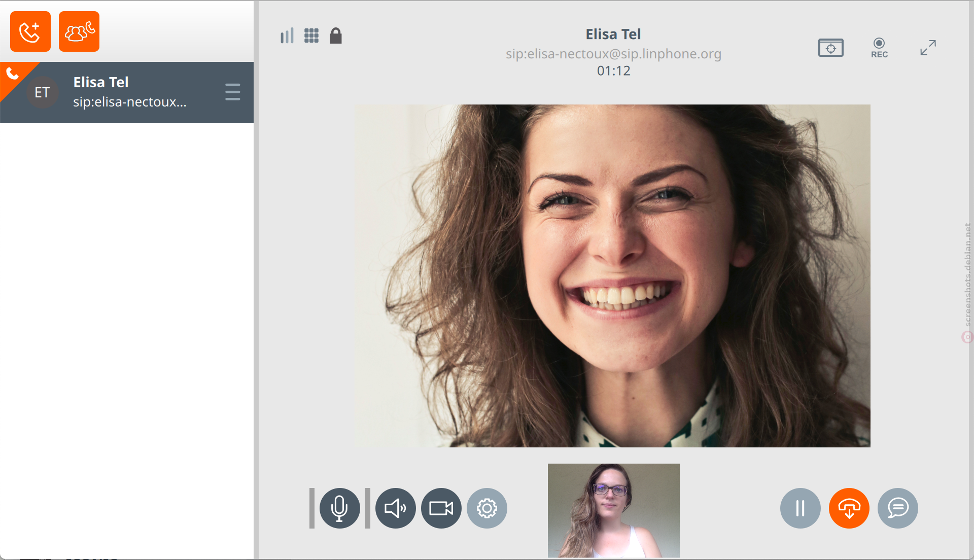Viewport: 974px width, 560px height.
Task: Open the chat conversation with Elisa
Action: [897, 508]
